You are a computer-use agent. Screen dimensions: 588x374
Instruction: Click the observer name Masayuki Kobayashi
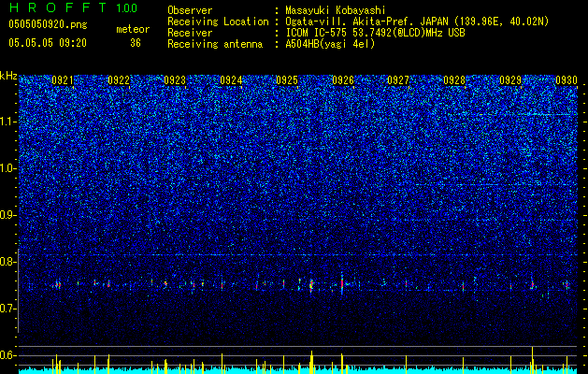(x=335, y=10)
